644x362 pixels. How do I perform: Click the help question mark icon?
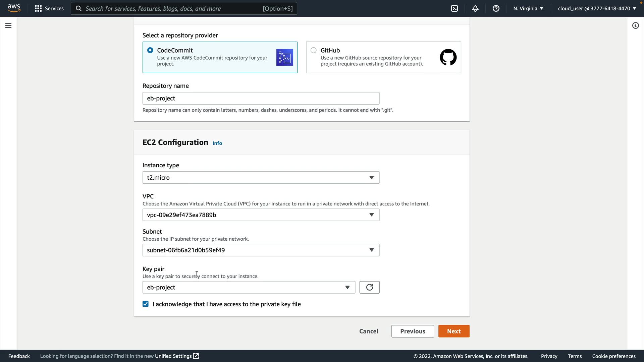click(496, 8)
